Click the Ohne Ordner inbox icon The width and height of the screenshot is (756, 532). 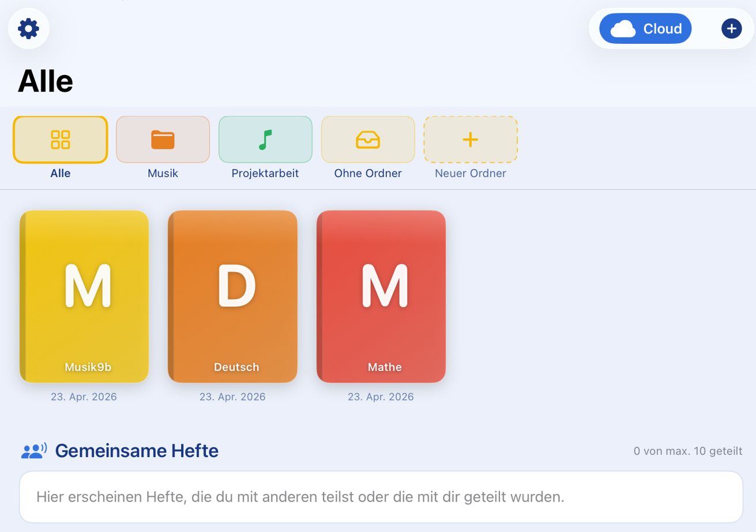pos(367,139)
